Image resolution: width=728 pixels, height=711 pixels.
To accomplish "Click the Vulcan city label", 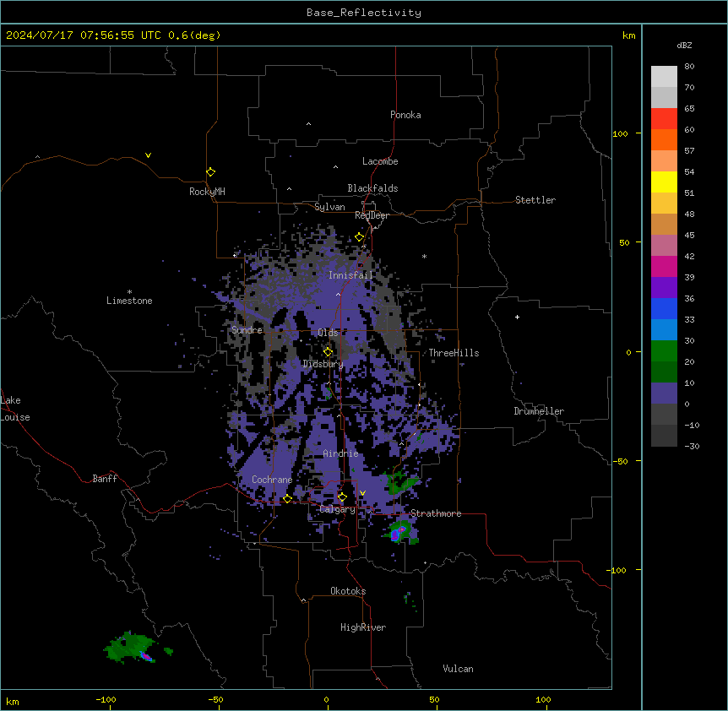I will [x=458, y=669].
